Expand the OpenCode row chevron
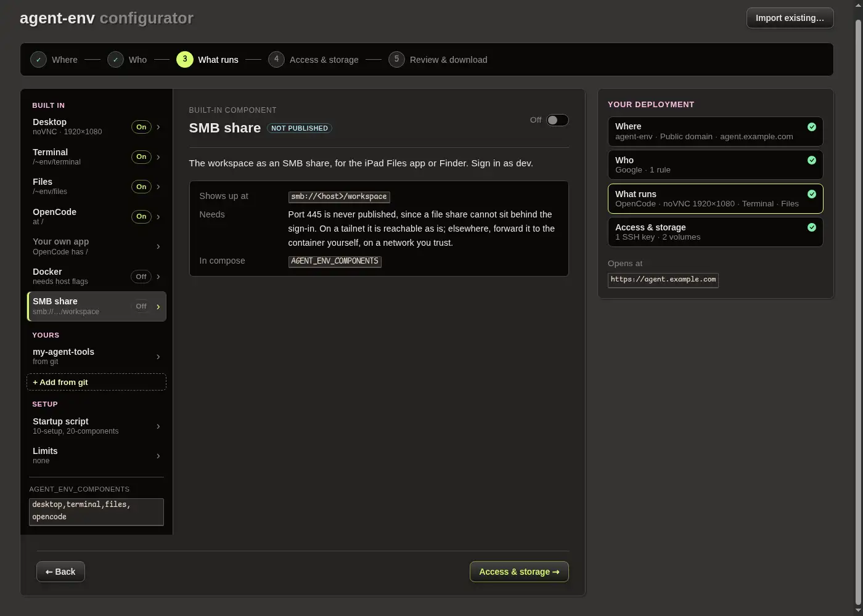The width and height of the screenshot is (863, 616). [x=158, y=217]
